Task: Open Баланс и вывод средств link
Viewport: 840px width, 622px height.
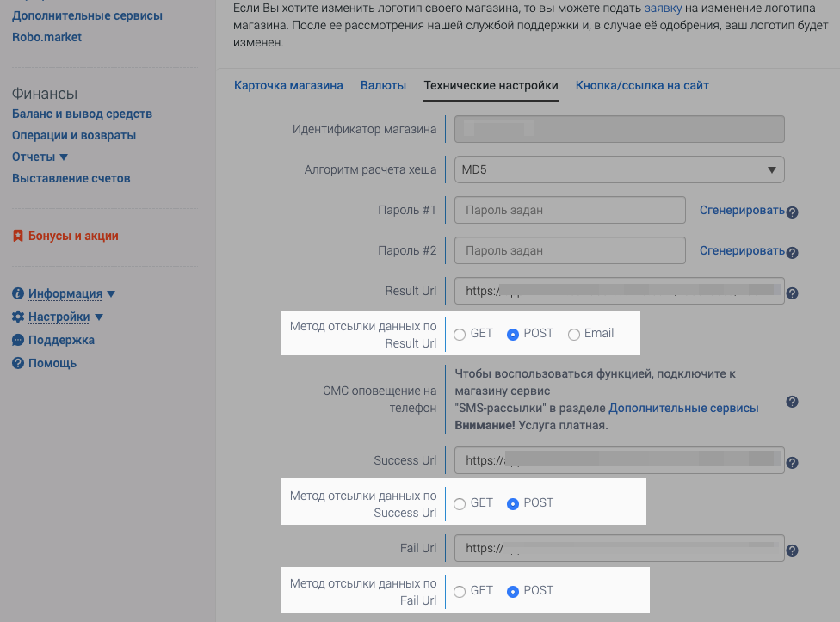Action: 82,114
